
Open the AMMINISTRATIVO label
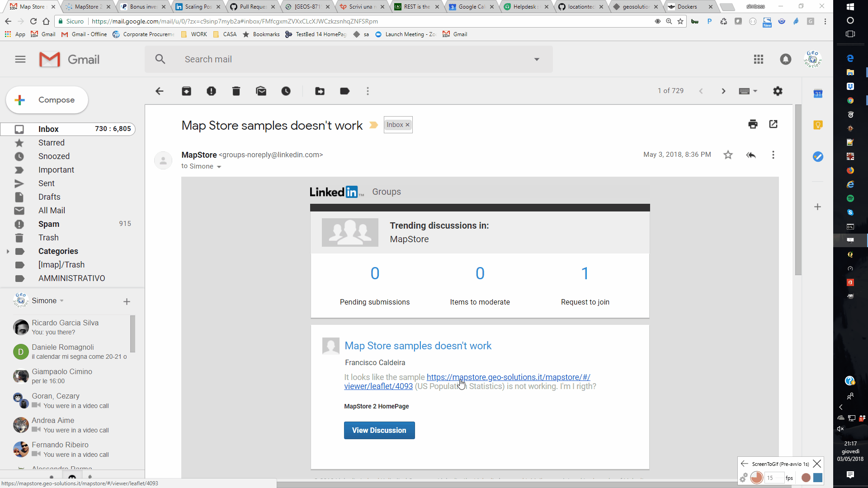[x=68, y=278]
